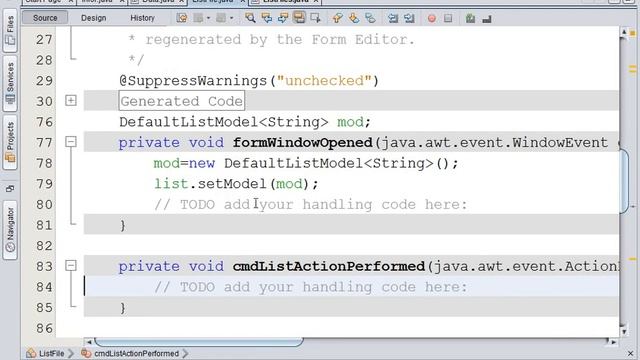The width and height of the screenshot is (640, 360).
Task: Click the horizontal scrollbar right arrow
Action: point(613,342)
